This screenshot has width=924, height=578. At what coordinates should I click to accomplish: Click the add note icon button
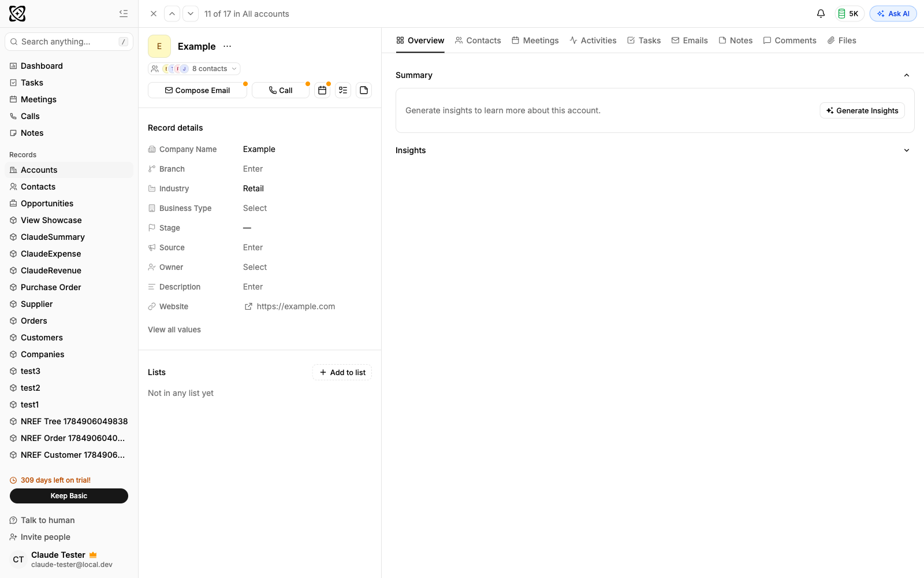pos(364,90)
